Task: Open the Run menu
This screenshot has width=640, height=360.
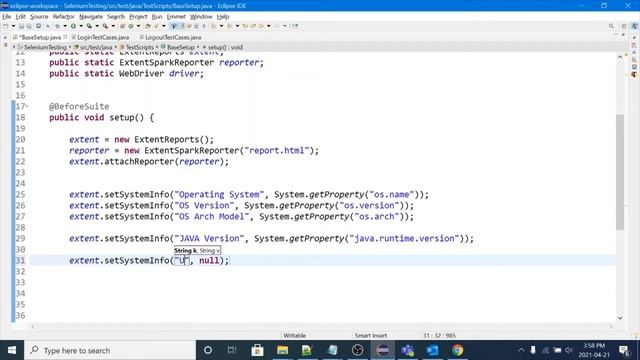Action: (157, 17)
